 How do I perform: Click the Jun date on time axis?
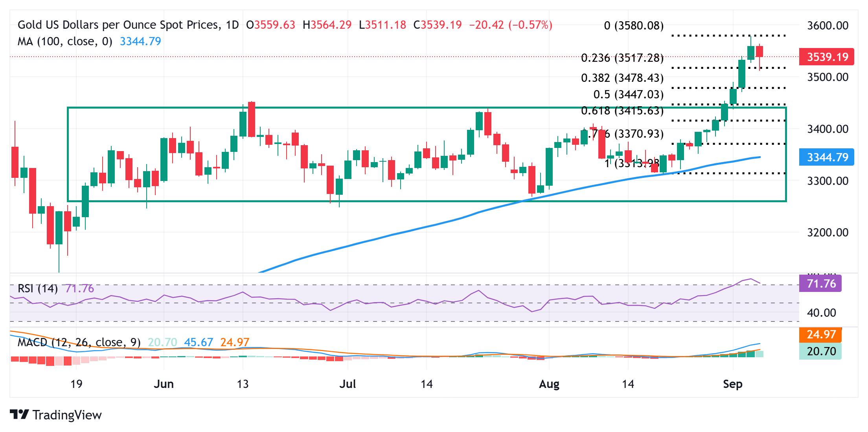pos(164,384)
